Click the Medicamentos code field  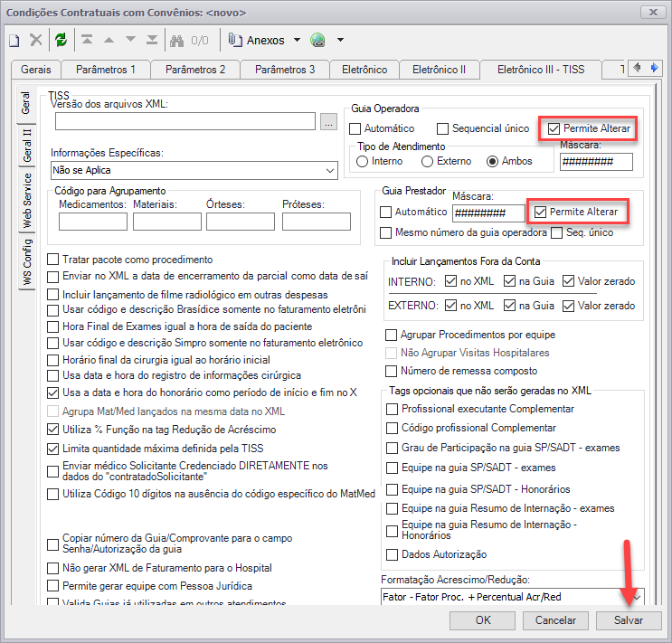pyautogui.click(x=93, y=222)
